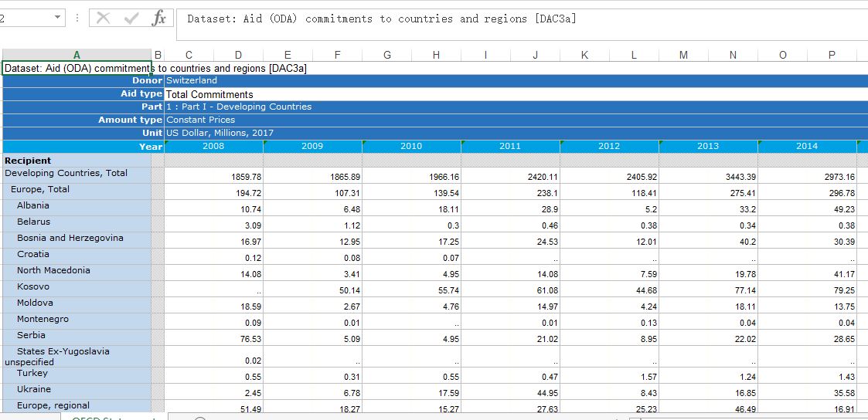
Task: Click the Donor label cell
Action: (x=83, y=81)
